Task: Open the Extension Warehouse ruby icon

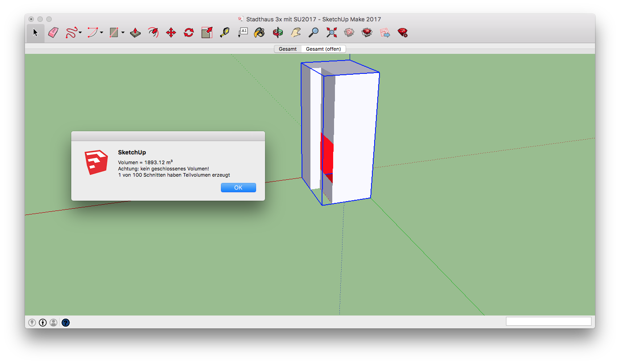Action: (x=403, y=32)
